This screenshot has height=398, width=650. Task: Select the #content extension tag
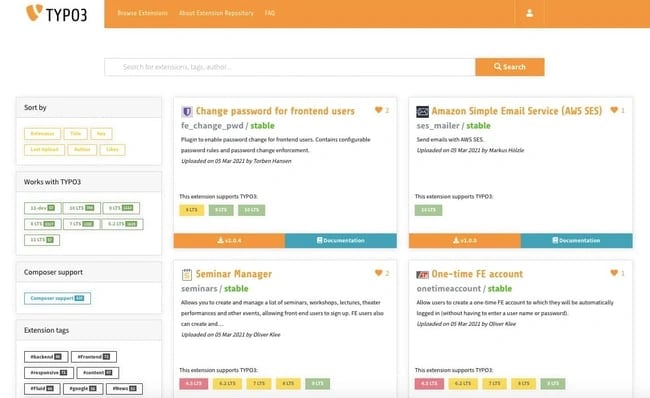[x=98, y=373]
